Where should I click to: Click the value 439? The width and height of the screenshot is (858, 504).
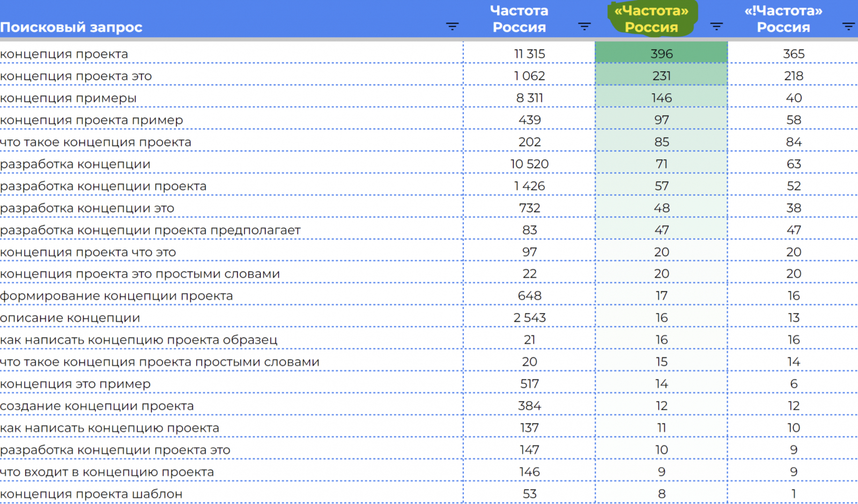click(529, 120)
